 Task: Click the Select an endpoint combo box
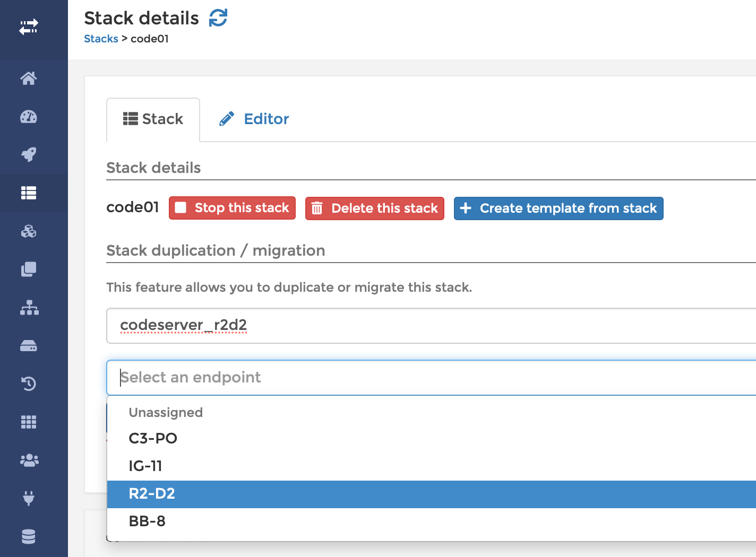click(x=431, y=378)
